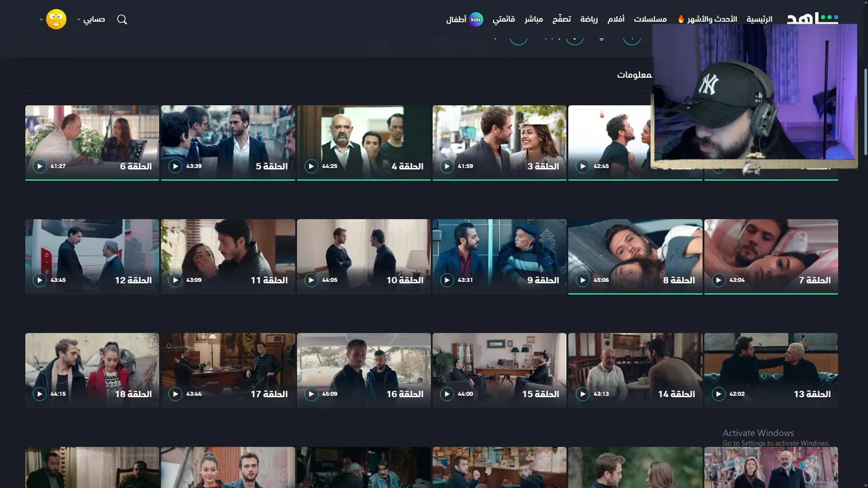Start الحلقة 5 with its play icon
This screenshot has height=488, width=868.
point(176,166)
